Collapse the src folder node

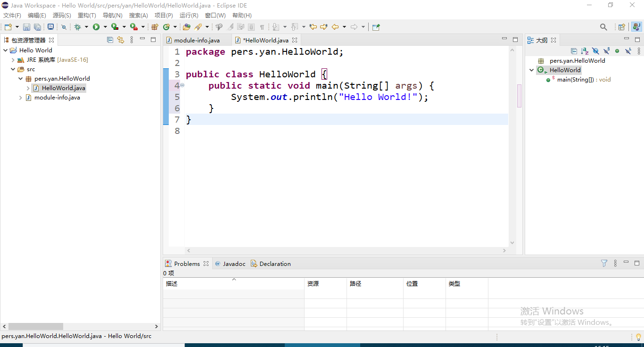(x=13, y=69)
